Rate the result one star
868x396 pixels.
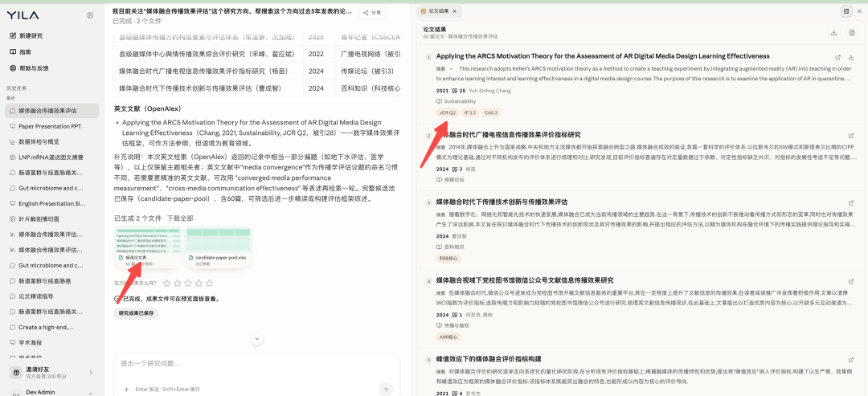click(167, 284)
